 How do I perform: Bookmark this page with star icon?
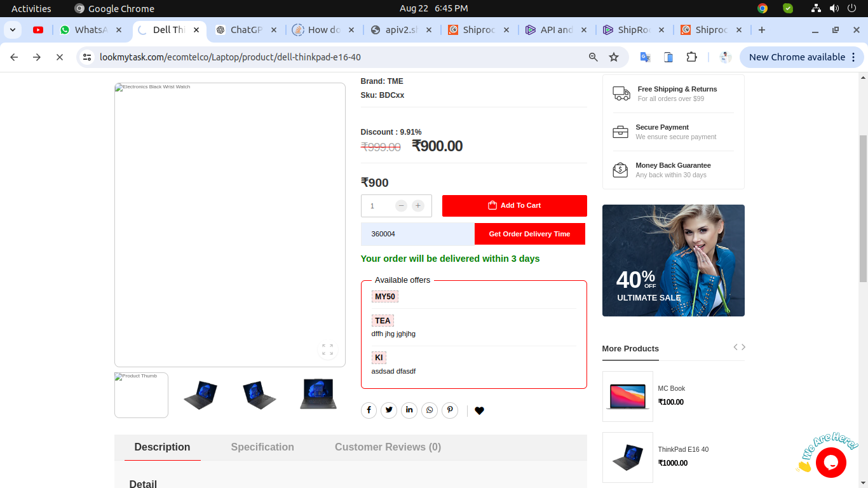(x=614, y=57)
